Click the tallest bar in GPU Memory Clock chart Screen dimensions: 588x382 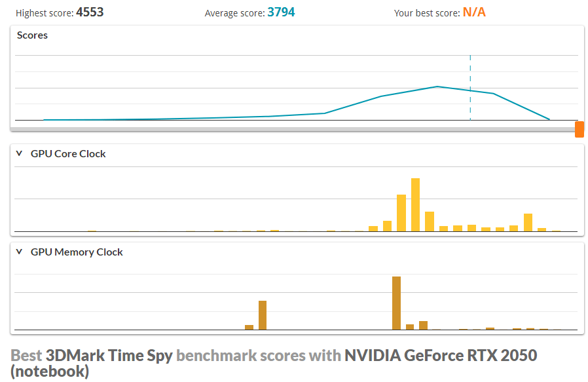coord(396,303)
